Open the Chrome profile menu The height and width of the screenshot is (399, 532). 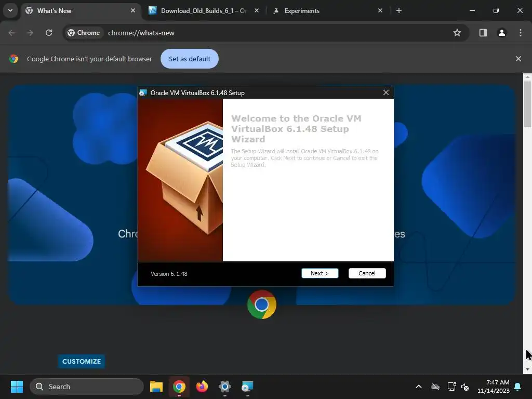[502, 33]
